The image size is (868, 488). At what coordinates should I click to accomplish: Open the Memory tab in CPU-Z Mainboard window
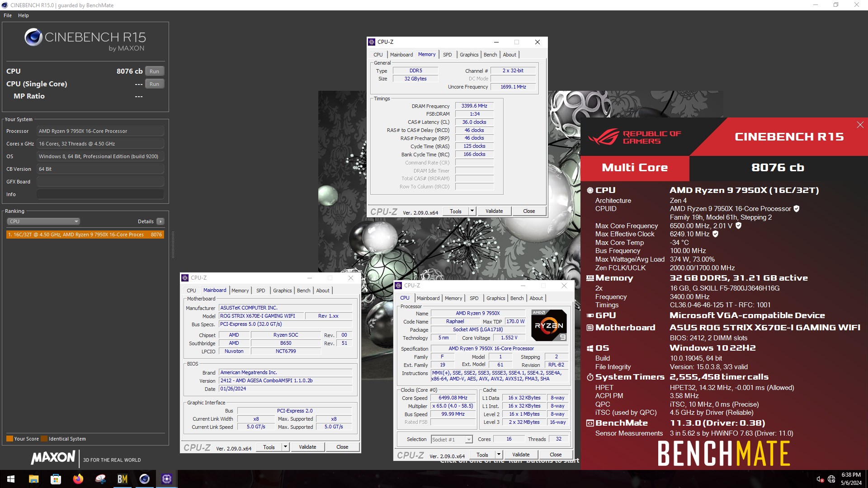[240, 291]
